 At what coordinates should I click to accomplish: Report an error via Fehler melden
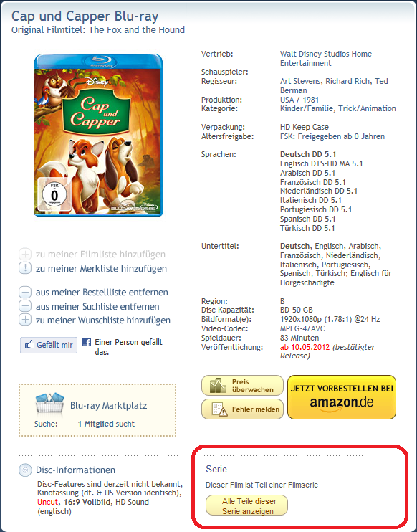click(x=242, y=409)
